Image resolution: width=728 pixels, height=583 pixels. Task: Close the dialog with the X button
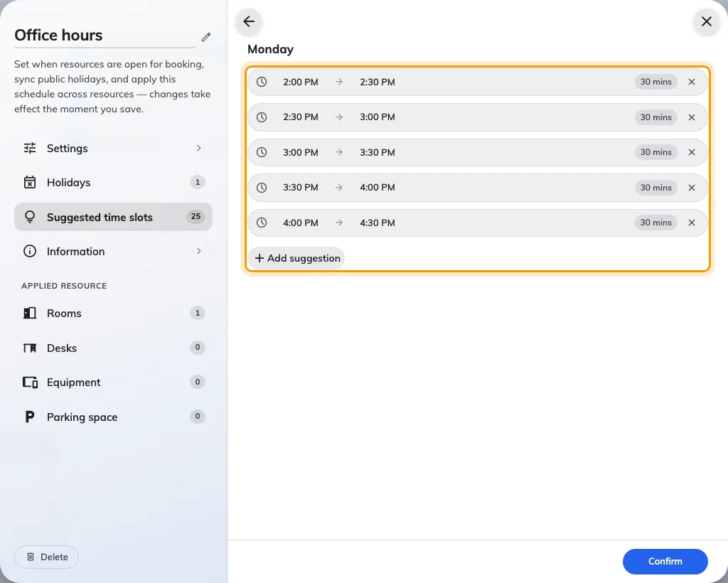706,21
